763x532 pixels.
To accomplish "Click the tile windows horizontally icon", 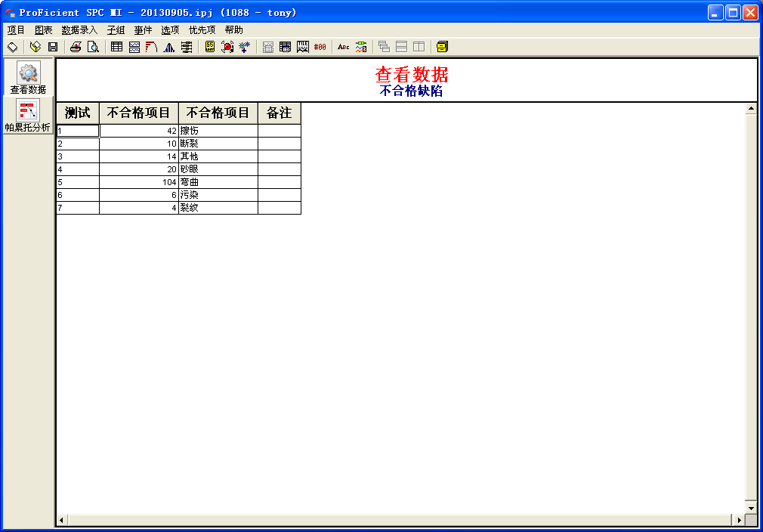I will tap(401, 47).
